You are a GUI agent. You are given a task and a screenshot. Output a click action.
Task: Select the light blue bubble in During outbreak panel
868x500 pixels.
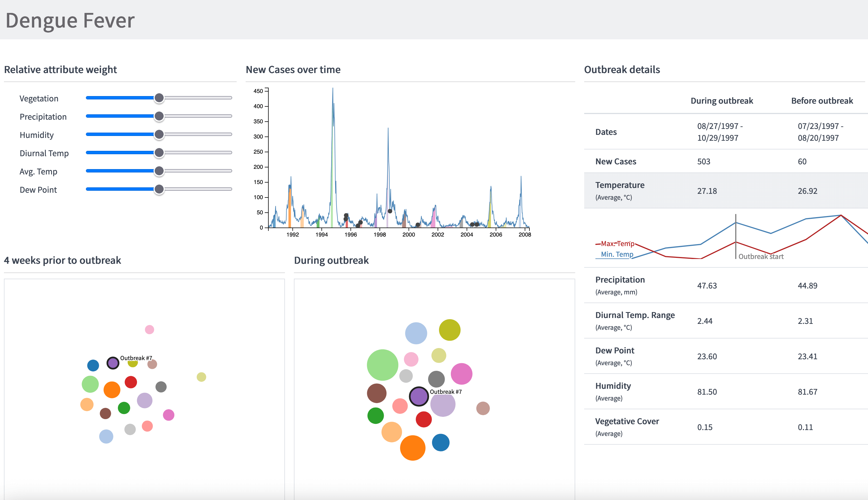tap(416, 333)
